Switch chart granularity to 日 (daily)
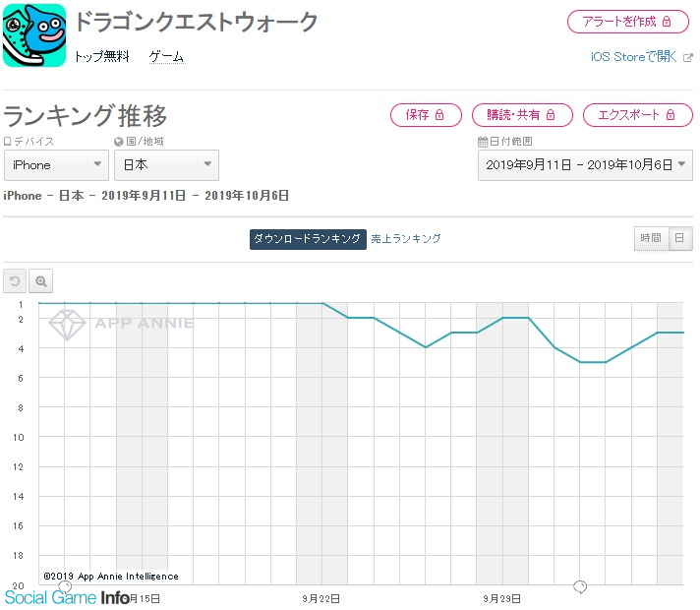 coord(680,238)
